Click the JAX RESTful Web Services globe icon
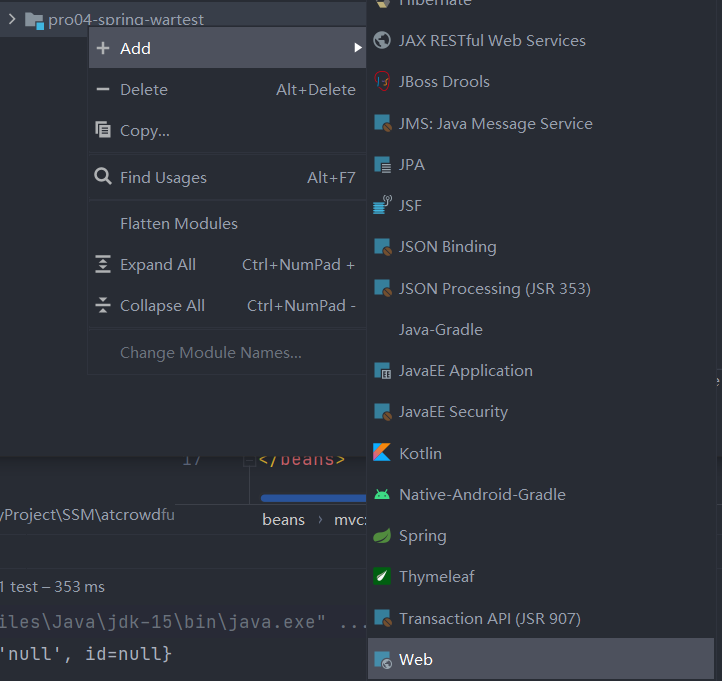Image resolution: width=722 pixels, height=681 pixels. click(382, 40)
